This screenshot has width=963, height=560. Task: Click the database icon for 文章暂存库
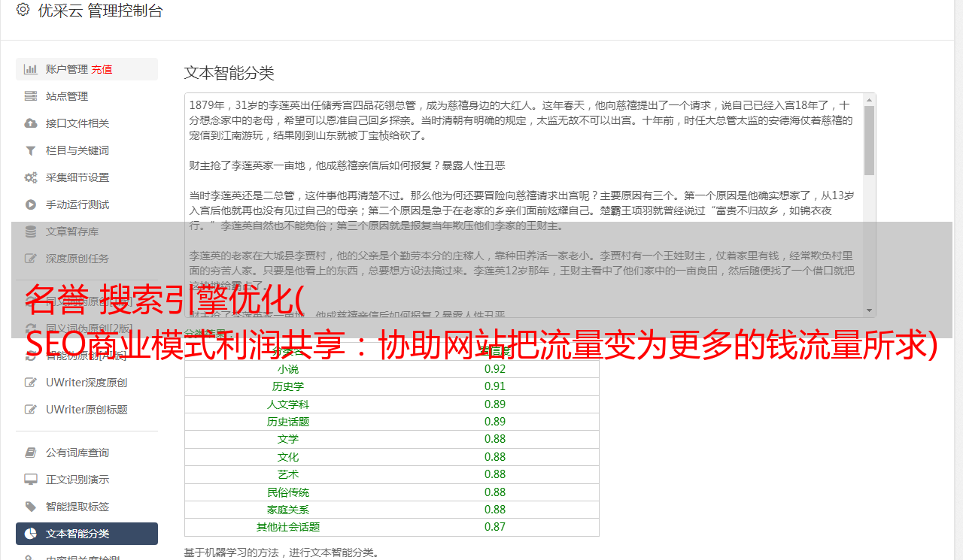coord(30,232)
